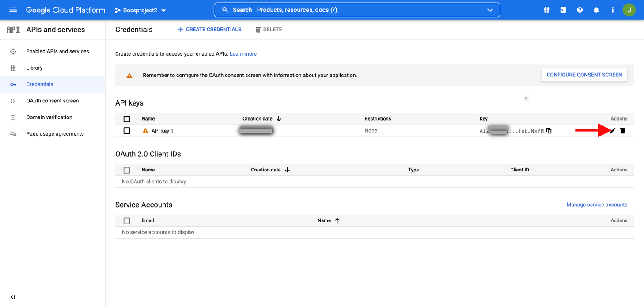Open the Docsproject2 project selector
This screenshot has width=644, height=307.
click(x=140, y=10)
